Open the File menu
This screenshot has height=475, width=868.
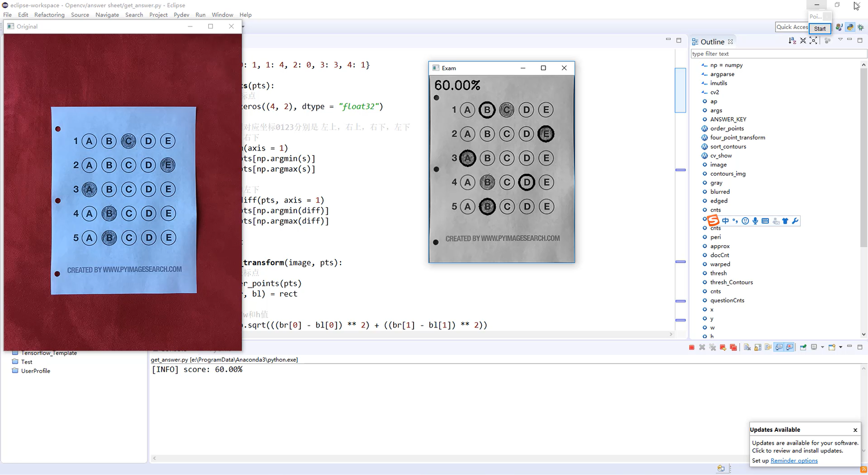(x=8, y=15)
